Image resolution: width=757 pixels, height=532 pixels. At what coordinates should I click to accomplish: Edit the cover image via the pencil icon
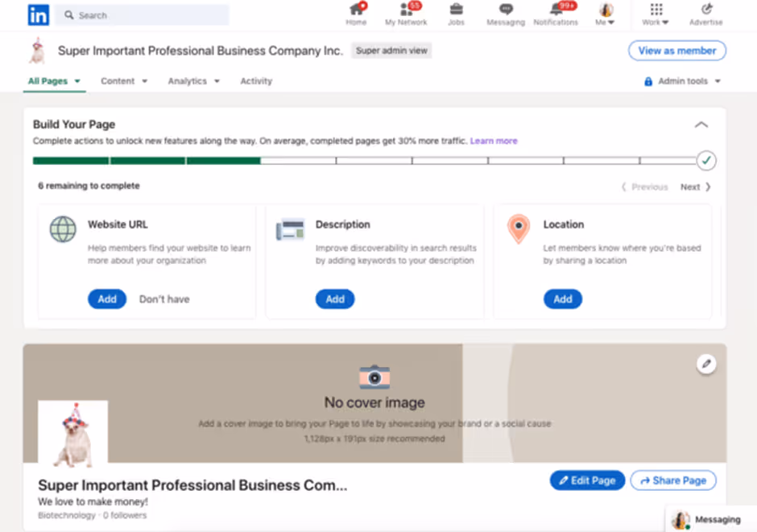[706, 364]
